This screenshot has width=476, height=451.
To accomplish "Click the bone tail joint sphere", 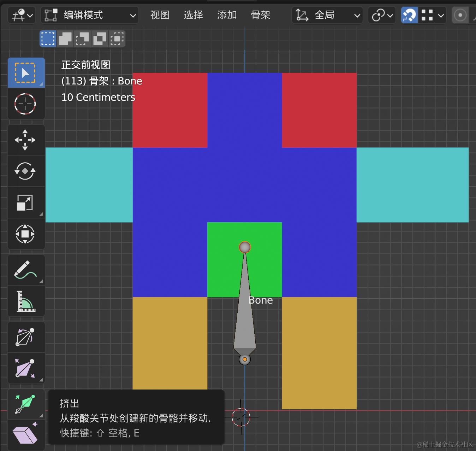I will [x=245, y=247].
